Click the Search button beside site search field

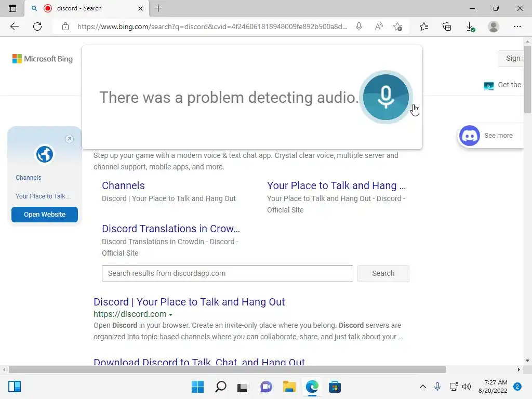(x=383, y=273)
